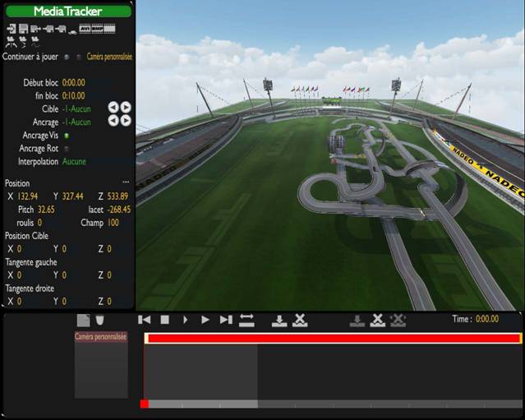This screenshot has width=525, height=420.
Task: Click the Position Cible X value
Action: 19,249
